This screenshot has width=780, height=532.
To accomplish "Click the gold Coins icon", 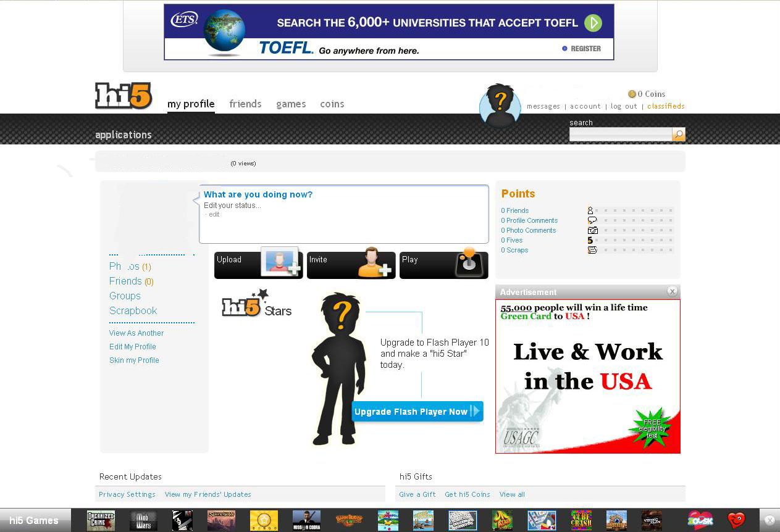I will coord(632,94).
